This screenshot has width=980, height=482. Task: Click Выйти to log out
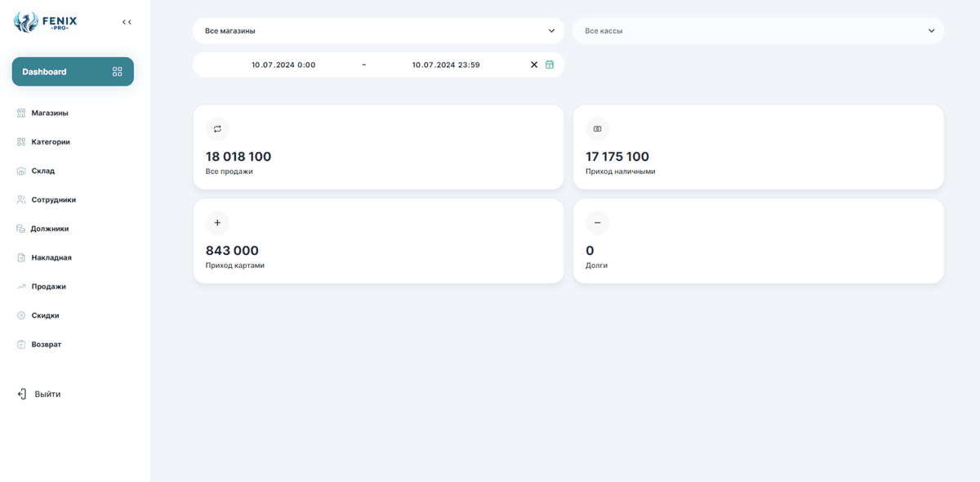(47, 394)
